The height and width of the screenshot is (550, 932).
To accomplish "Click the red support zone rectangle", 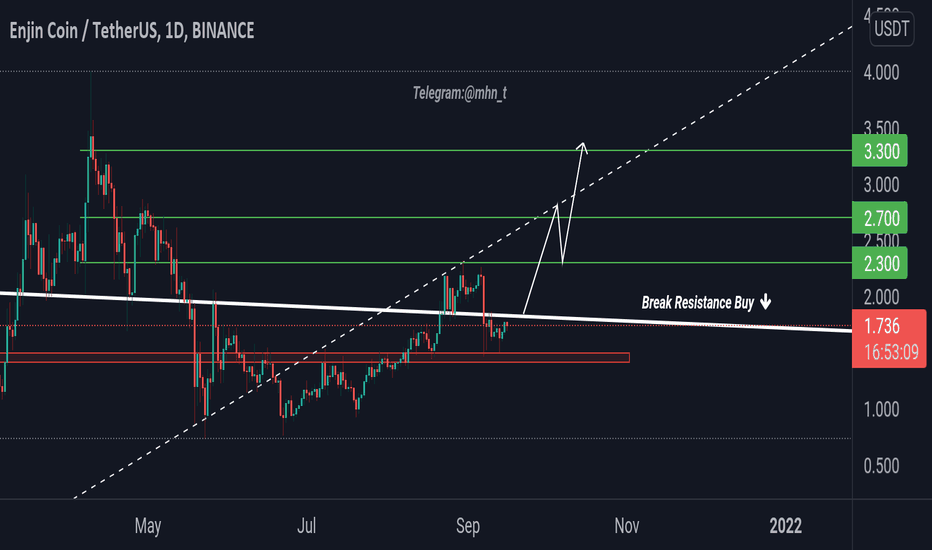I will tap(315, 357).
